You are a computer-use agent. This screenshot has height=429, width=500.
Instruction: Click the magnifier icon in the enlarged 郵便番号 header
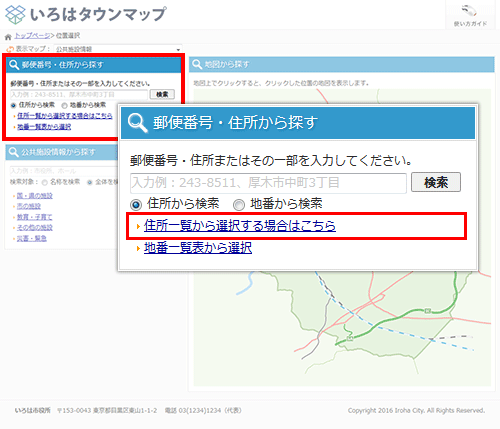(x=138, y=123)
